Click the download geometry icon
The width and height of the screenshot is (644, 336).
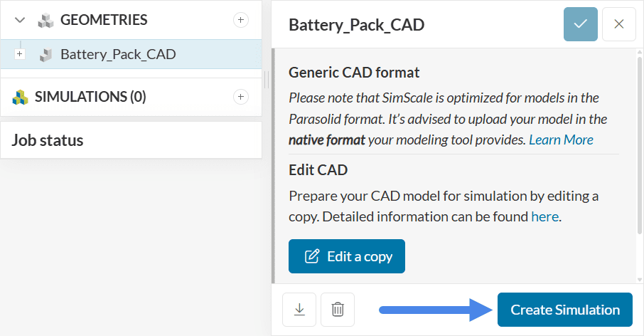tap(299, 310)
